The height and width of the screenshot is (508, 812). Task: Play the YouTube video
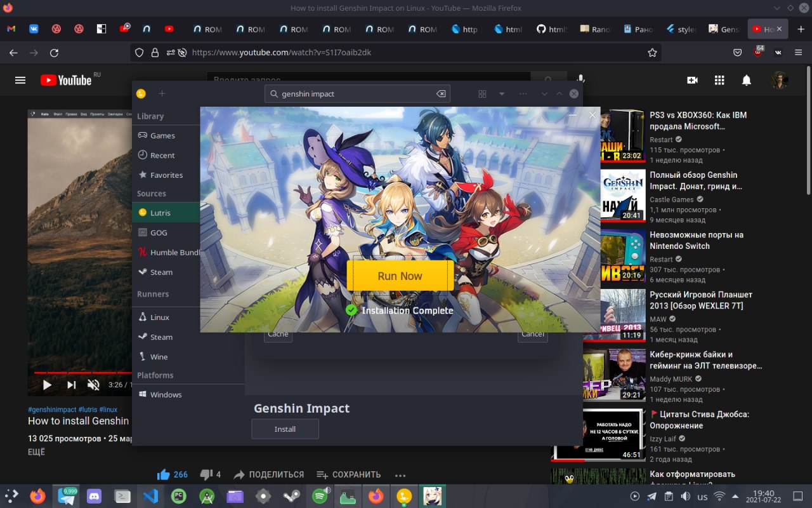coord(47,385)
